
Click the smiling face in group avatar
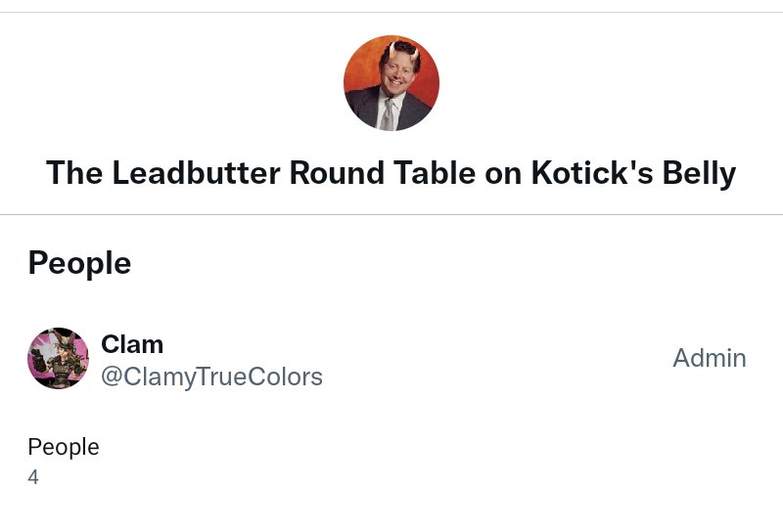click(x=397, y=75)
